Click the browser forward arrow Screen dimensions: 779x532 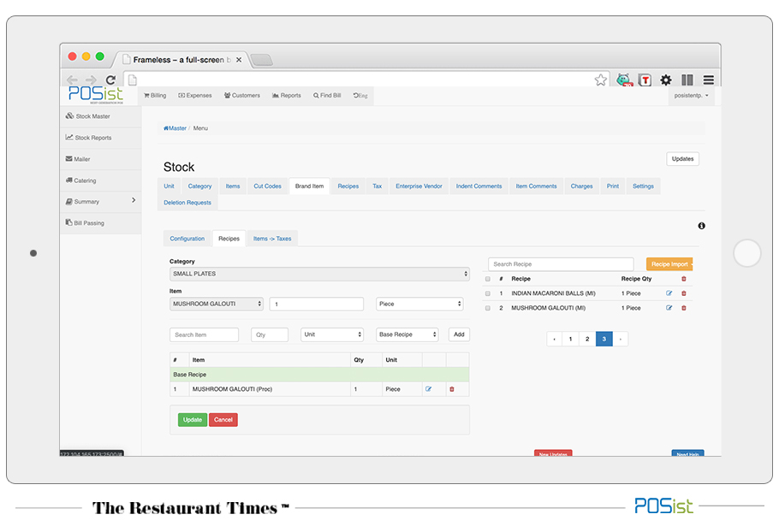coord(91,80)
